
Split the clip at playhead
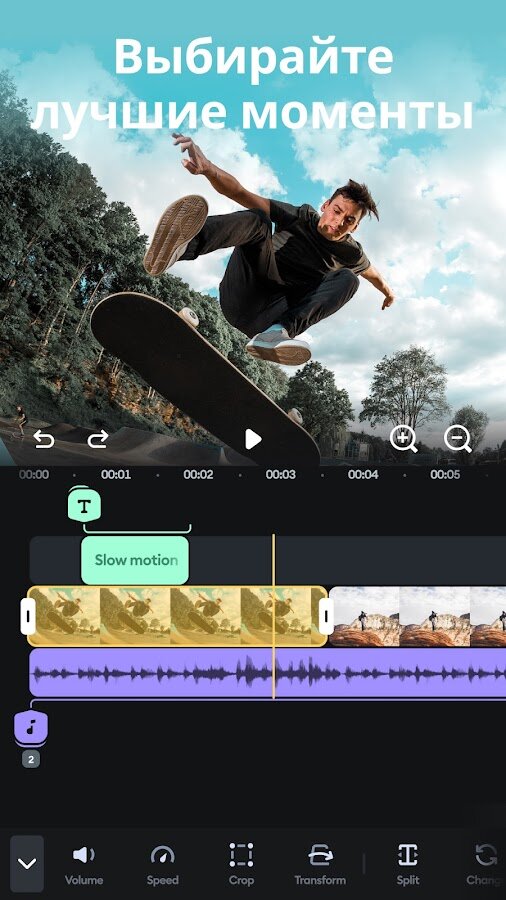[x=407, y=865]
